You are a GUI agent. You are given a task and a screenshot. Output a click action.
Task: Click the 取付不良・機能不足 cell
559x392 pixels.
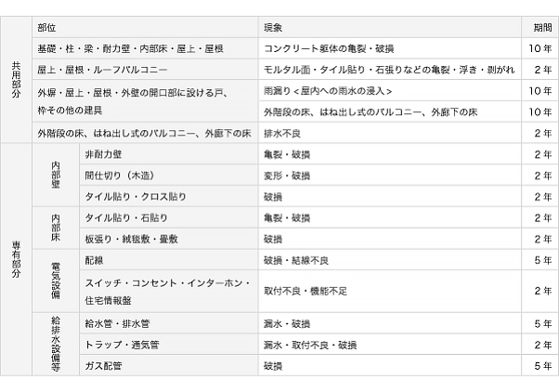pos(305,291)
